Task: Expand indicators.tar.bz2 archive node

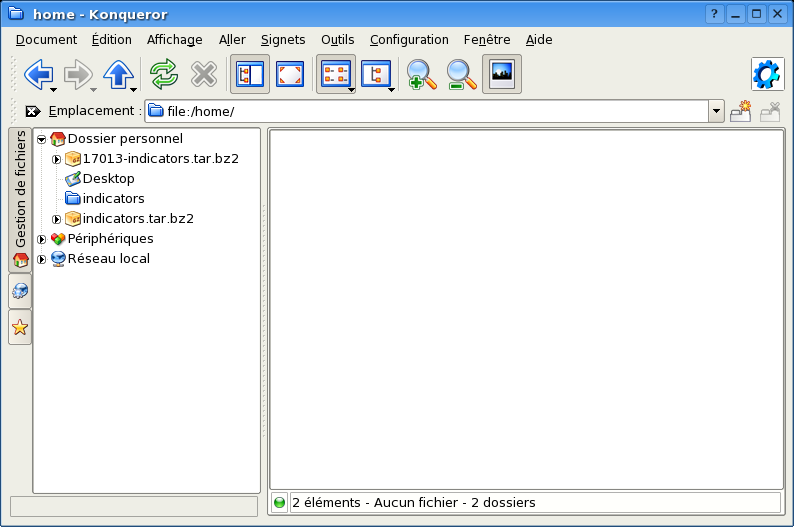Action: point(56,219)
